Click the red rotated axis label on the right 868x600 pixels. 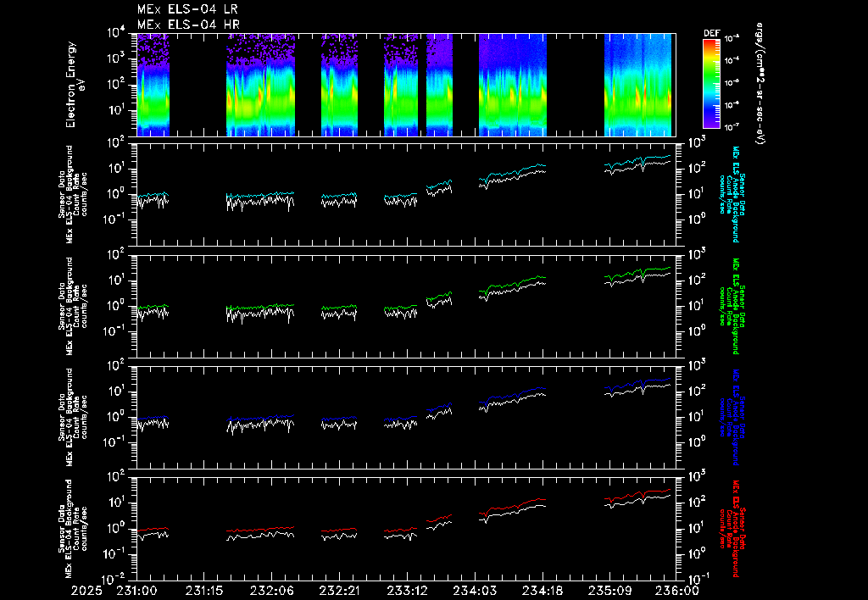tap(735, 529)
